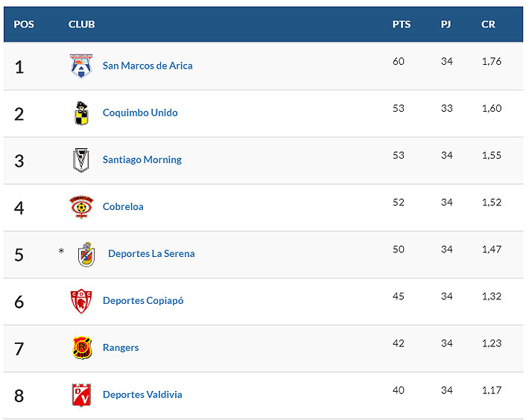Visit the Deportes Copiapó link
The height and width of the screenshot is (420, 529).
tap(143, 300)
